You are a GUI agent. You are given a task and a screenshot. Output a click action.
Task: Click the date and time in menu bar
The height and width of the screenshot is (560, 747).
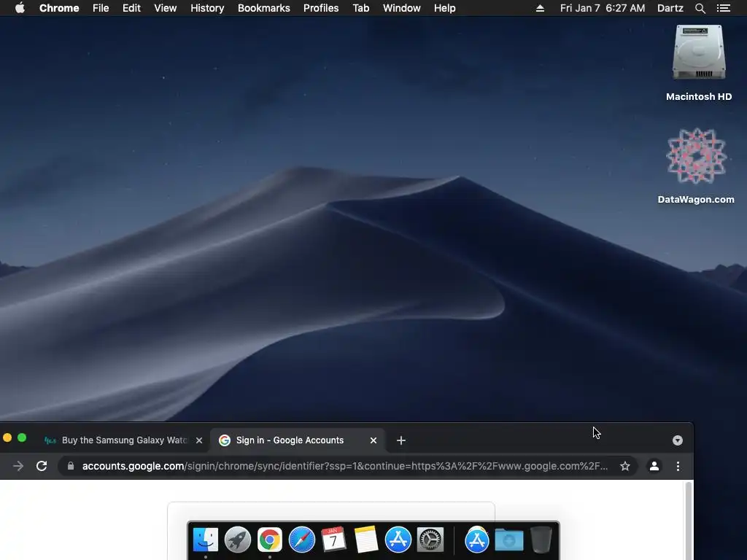pyautogui.click(x=603, y=8)
